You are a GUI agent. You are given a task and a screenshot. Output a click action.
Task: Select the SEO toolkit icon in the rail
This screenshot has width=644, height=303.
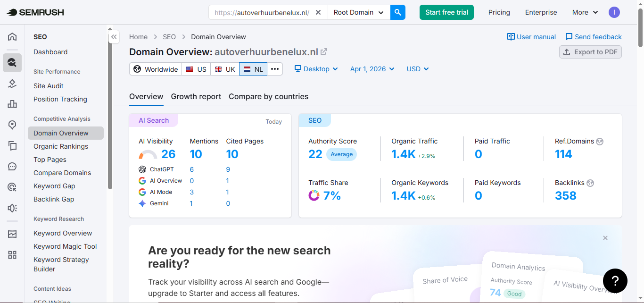coord(12,63)
